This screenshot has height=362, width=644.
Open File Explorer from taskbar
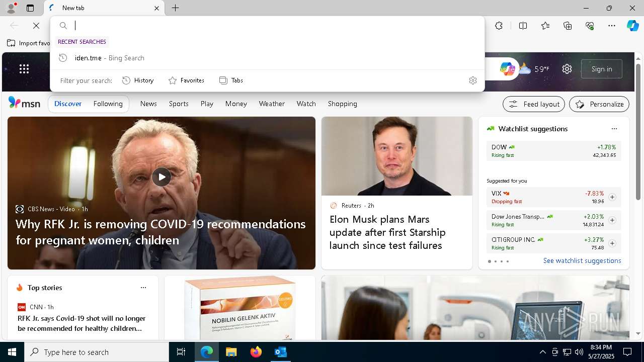click(231, 352)
